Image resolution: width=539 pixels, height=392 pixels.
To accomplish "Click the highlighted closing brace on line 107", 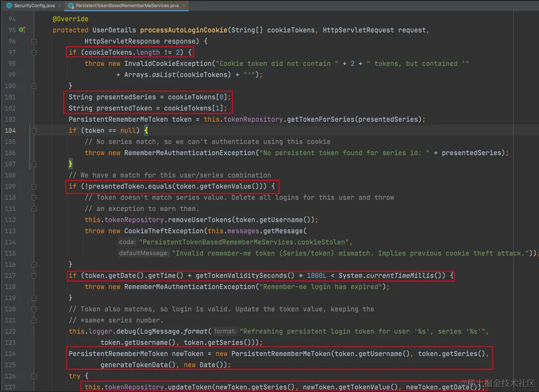I will (71, 164).
